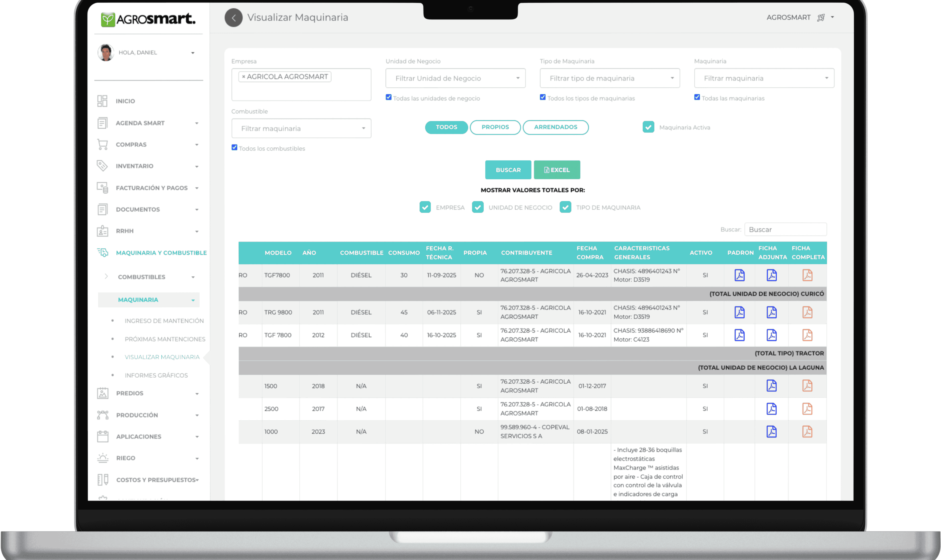941x560 pixels.
Task: Click the back arrow beside Visualizar Maquinaria
Action: 233,18
